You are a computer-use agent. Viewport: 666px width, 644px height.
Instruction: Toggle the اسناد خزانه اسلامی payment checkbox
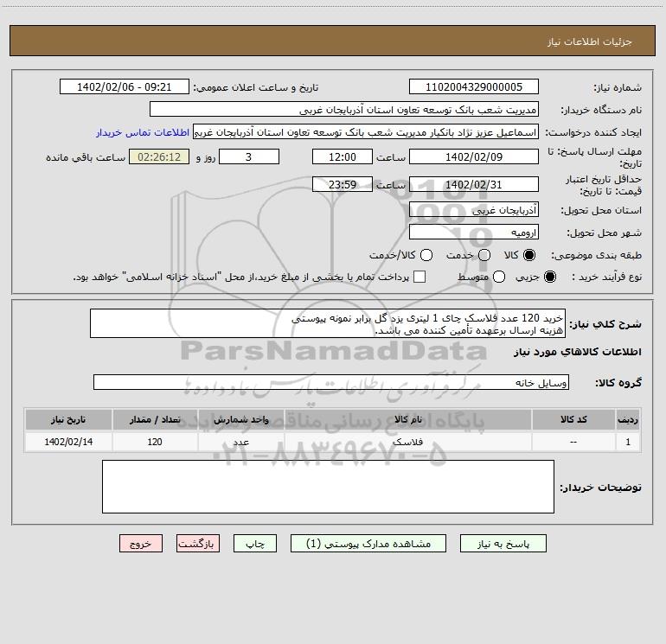(x=419, y=277)
